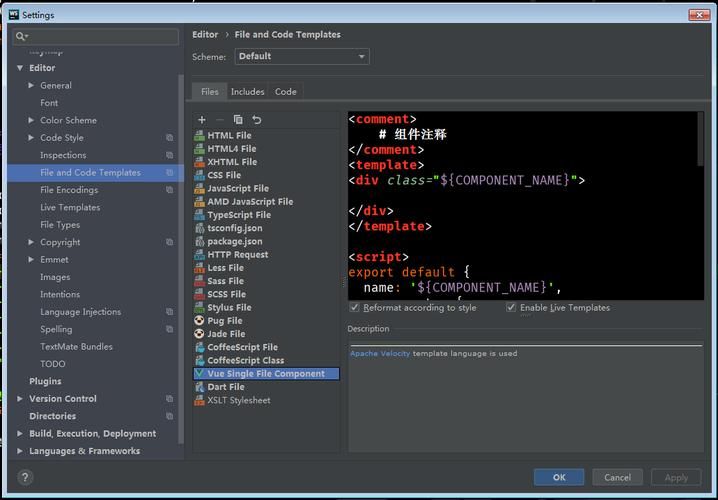Screen dimensions: 718x500
Task: Expand the Code Style settings node
Action: (32, 138)
